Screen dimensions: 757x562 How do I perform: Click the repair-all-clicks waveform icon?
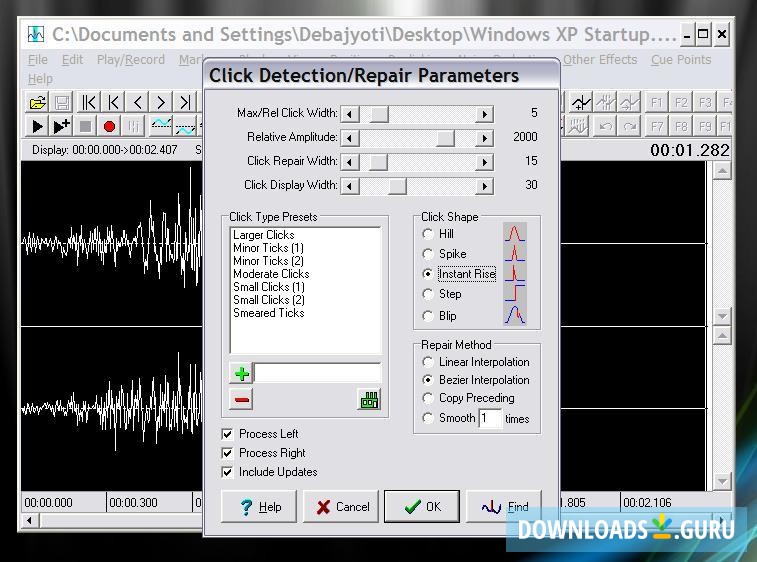tap(577, 126)
